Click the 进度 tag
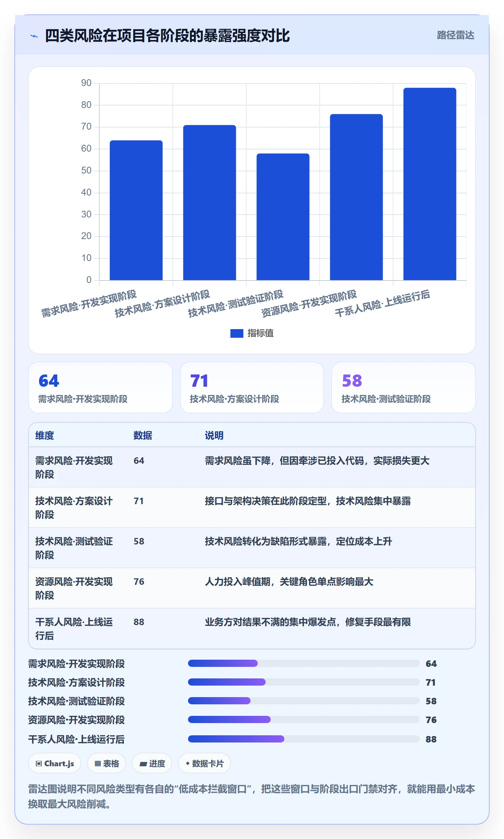Screen dimensions: 504x839 pos(152,763)
